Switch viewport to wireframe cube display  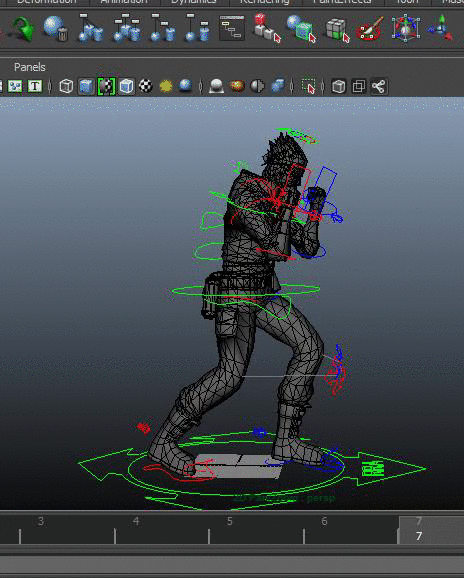click(x=66, y=86)
